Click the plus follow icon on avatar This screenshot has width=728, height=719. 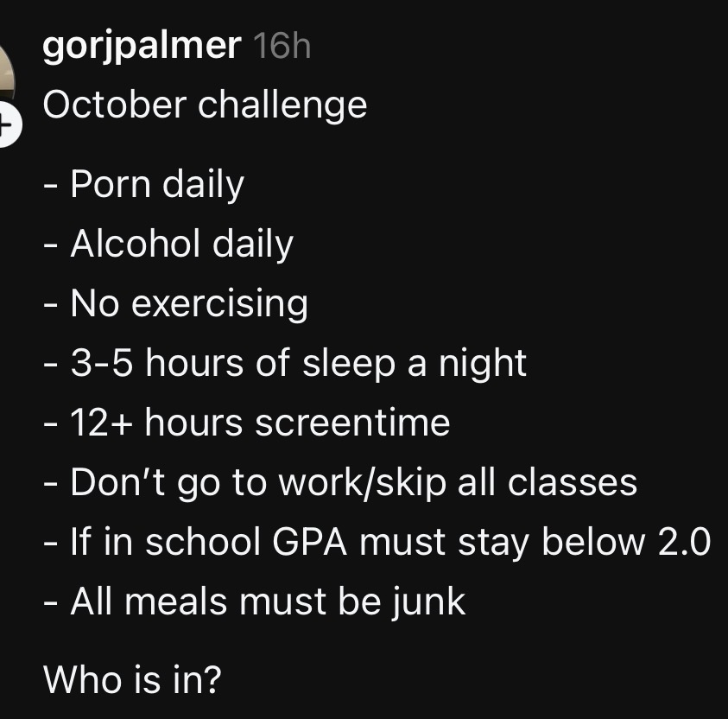7,127
